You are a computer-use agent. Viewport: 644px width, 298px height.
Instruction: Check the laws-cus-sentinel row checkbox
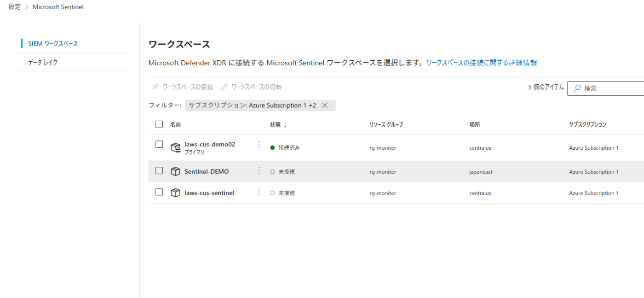click(159, 193)
